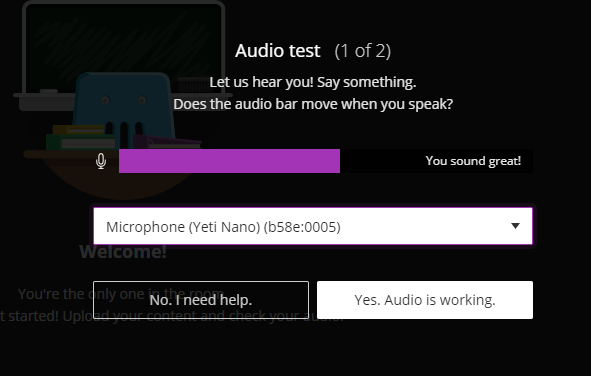The height and width of the screenshot is (376, 591).
Task: Click the dimmed 'Welcome!' heading behind dialog
Action: pos(123,252)
